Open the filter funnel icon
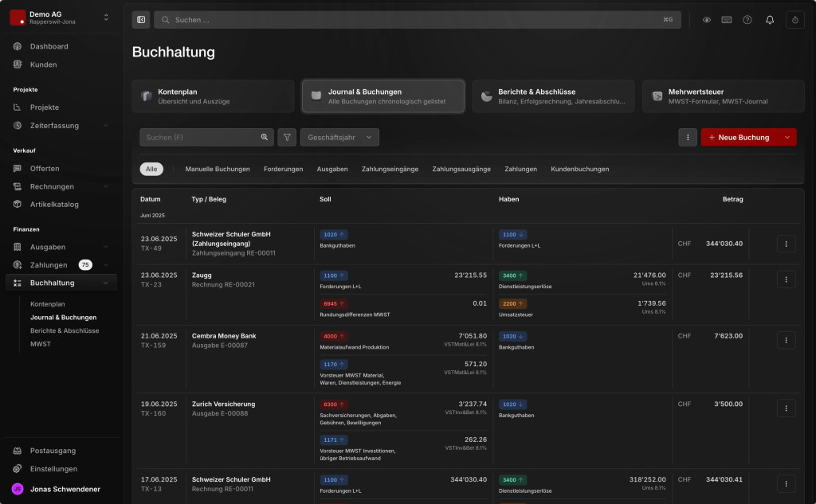The width and height of the screenshot is (816, 504). [x=287, y=137]
